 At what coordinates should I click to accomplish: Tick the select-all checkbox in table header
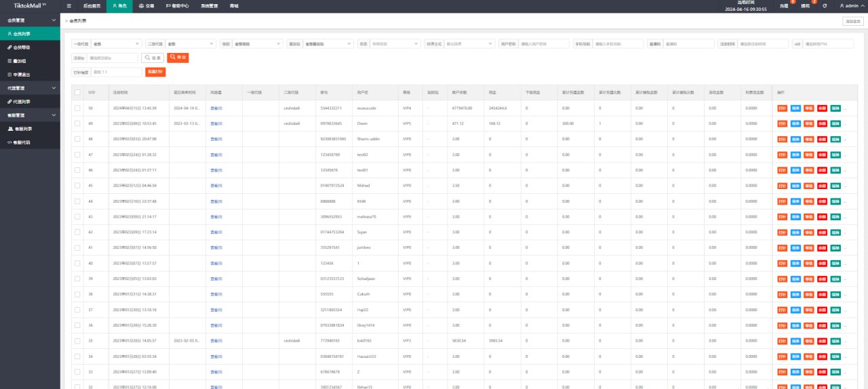(x=77, y=92)
